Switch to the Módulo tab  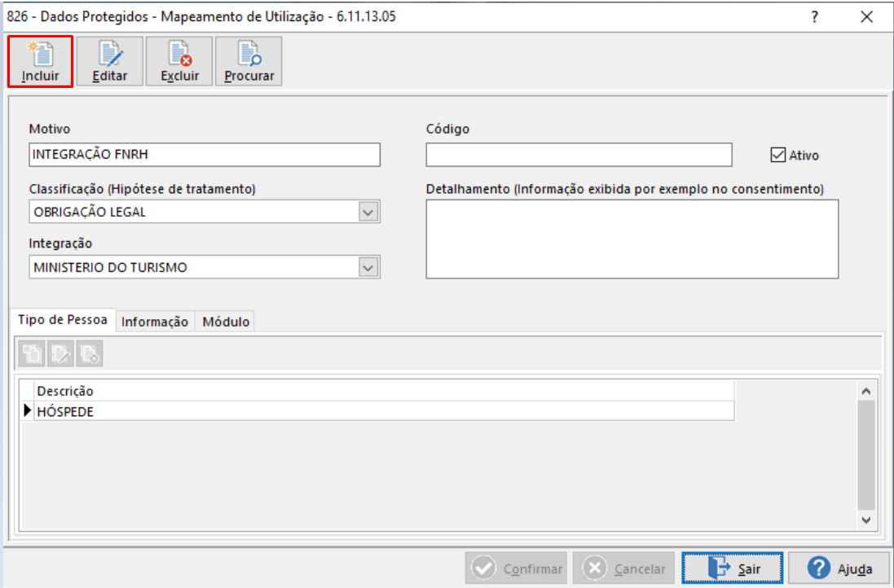[226, 322]
